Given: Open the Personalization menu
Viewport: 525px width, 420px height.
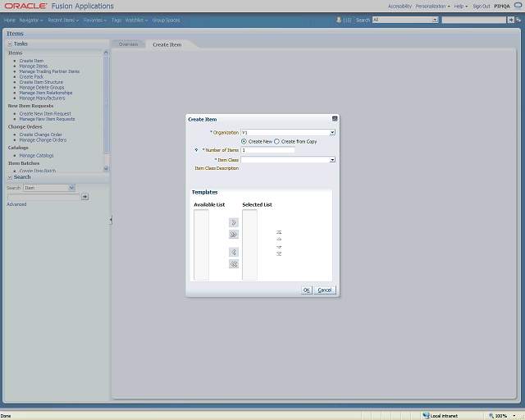Looking at the screenshot, I should coord(432,7).
